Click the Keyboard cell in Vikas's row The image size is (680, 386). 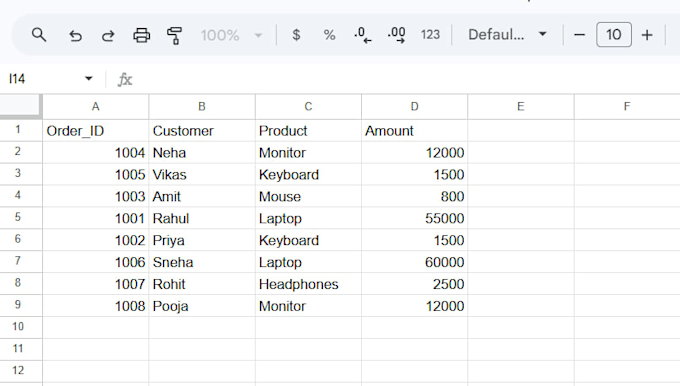(x=308, y=174)
